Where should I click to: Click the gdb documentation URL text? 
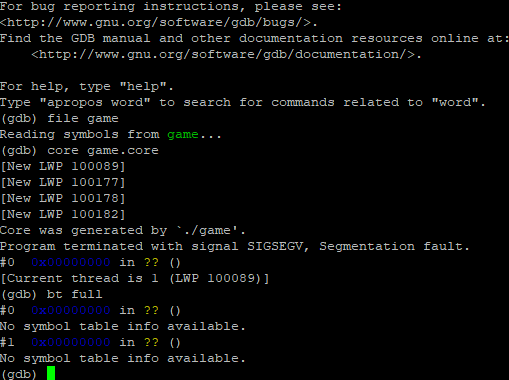pos(226,55)
